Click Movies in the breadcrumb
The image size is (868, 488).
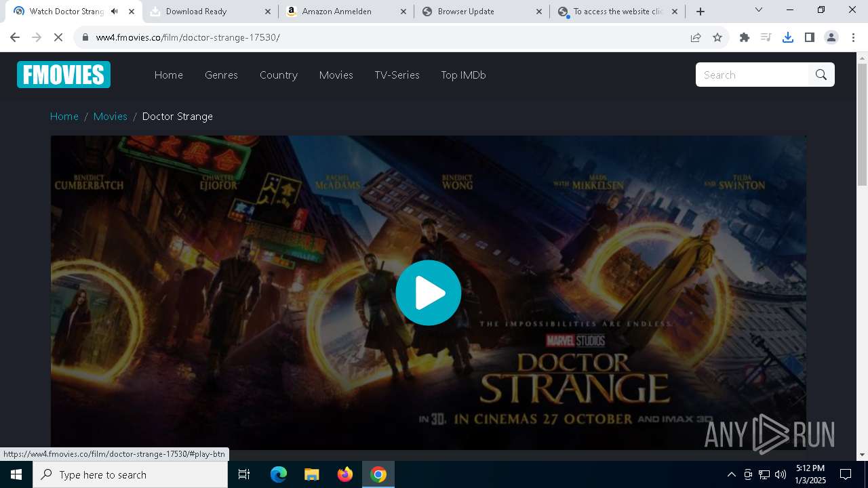pyautogui.click(x=111, y=117)
